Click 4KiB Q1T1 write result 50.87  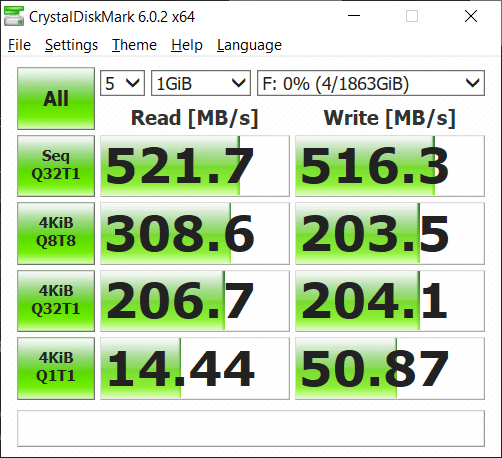[390, 368]
